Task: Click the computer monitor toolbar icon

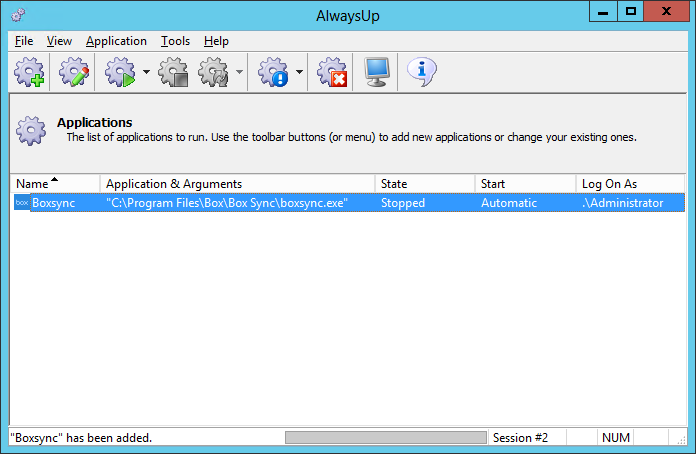Action: (377, 72)
